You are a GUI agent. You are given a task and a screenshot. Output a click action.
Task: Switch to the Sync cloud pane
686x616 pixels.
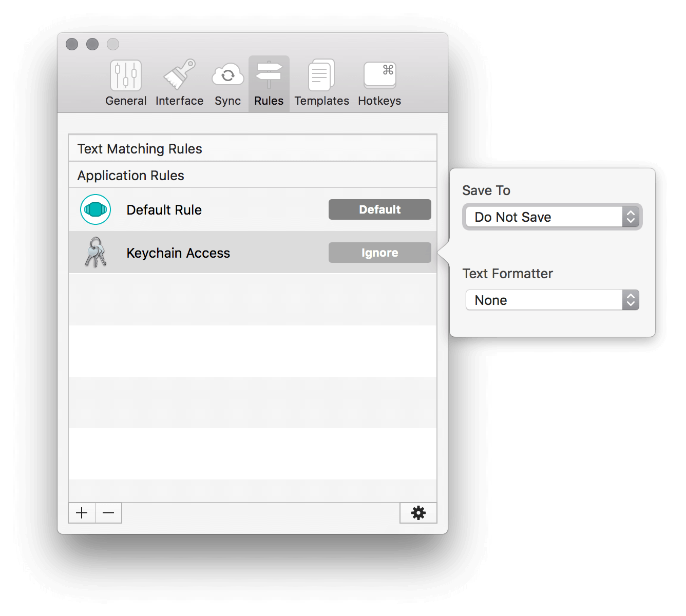click(x=227, y=83)
